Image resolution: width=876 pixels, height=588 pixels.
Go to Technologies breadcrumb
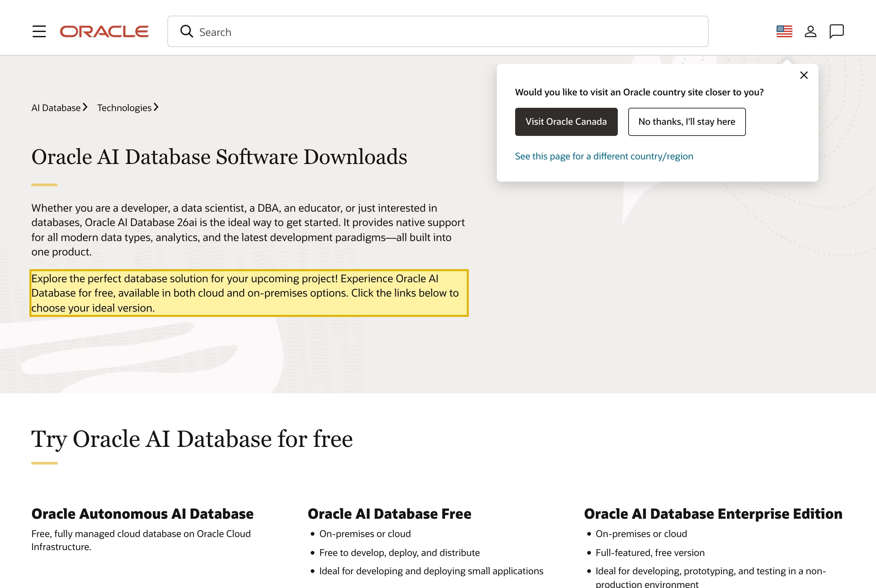tap(124, 108)
